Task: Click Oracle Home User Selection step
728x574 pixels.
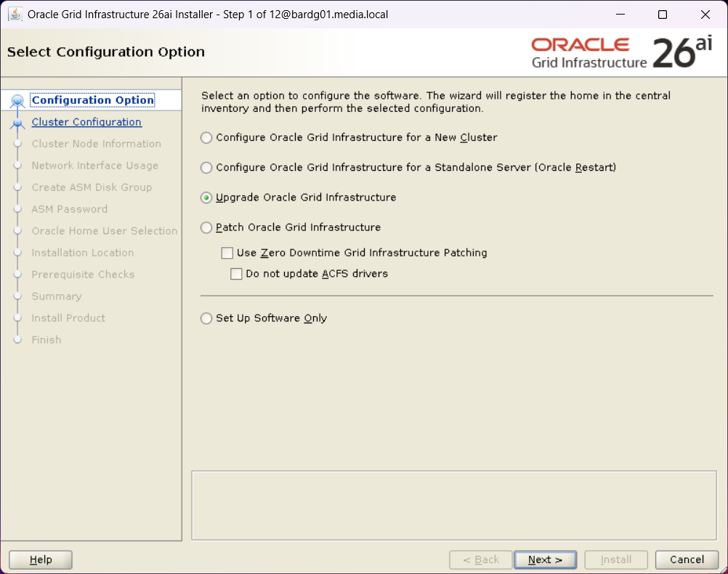Action: (x=105, y=231)
